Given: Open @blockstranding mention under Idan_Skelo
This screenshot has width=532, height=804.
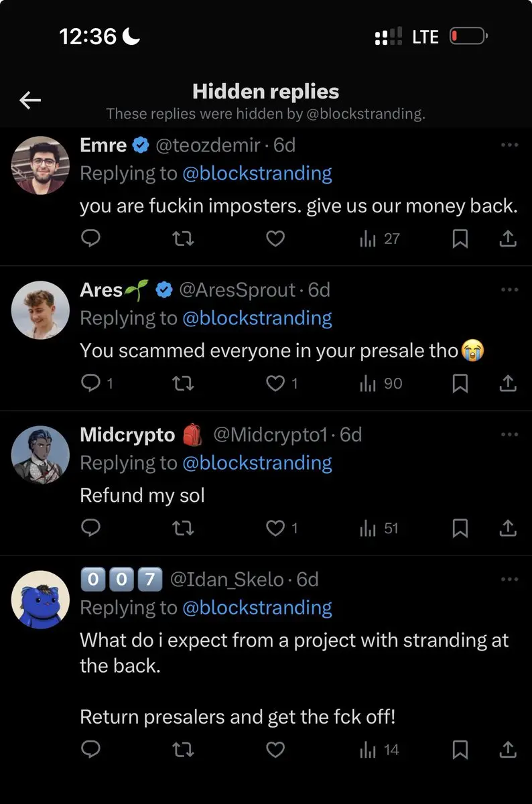Looking at the screenshot, I should point(257,608).
